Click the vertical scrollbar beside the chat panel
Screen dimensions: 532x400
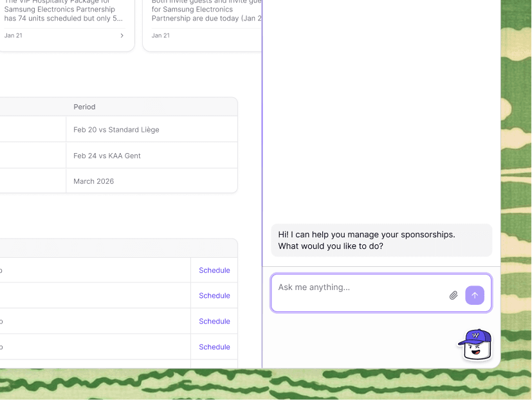[262, 129]
